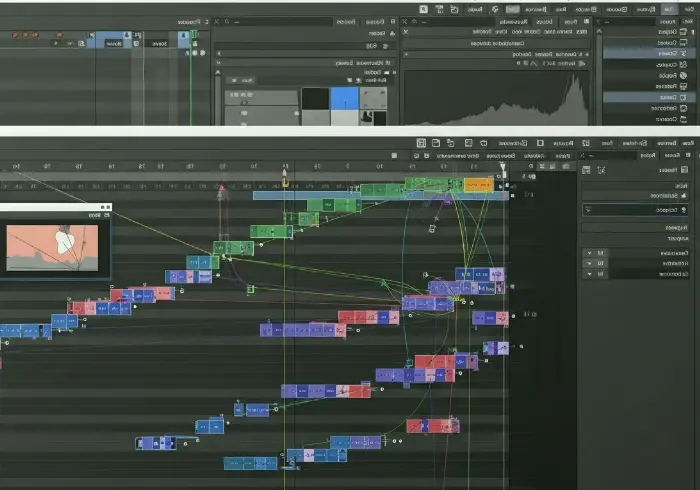This screenshot has height=490, width=700.
Task: Pick the bright blue color swatch
Action: [x=344, y=98]
